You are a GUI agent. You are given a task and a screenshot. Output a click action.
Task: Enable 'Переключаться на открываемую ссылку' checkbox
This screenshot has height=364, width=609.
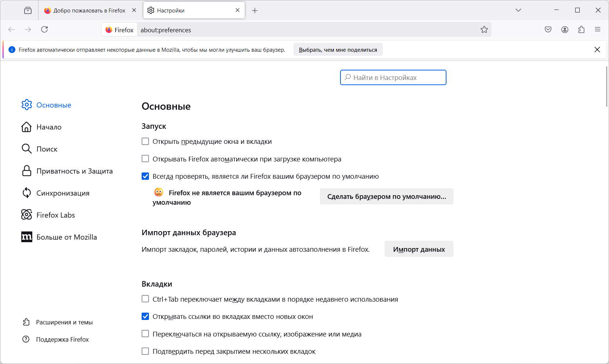click(x=145, y=334)
